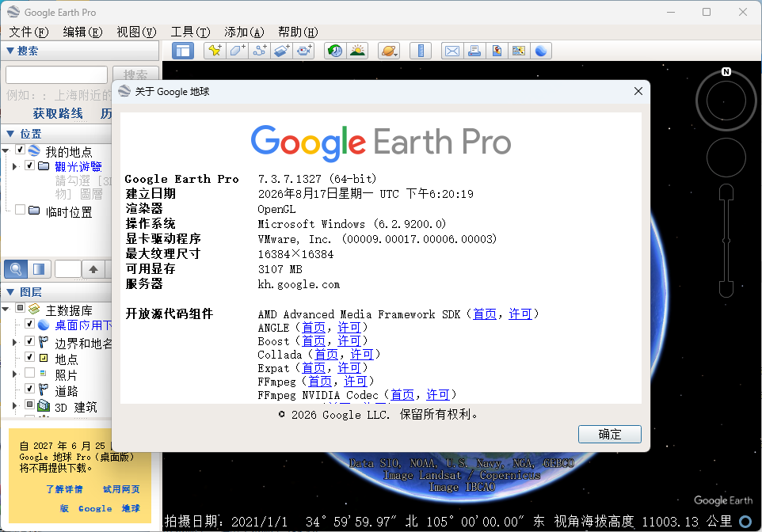Toggle the 边界和地名 layer checkbox
This screenshot has width=762, height=532.
point(29,341)
